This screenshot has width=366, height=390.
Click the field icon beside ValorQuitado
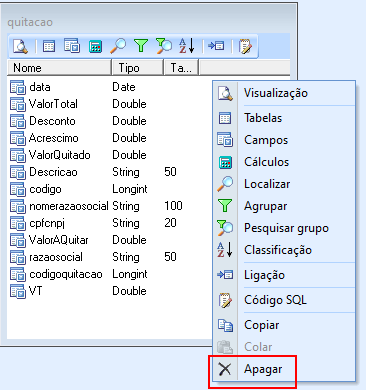(18, 156)
